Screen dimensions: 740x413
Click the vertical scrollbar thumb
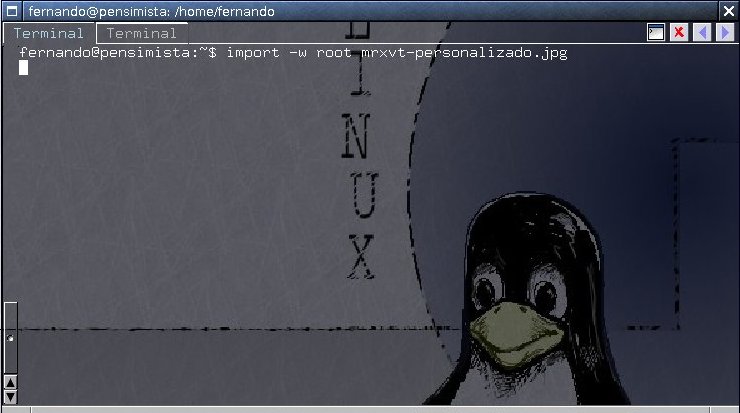(x=10, y=338)
